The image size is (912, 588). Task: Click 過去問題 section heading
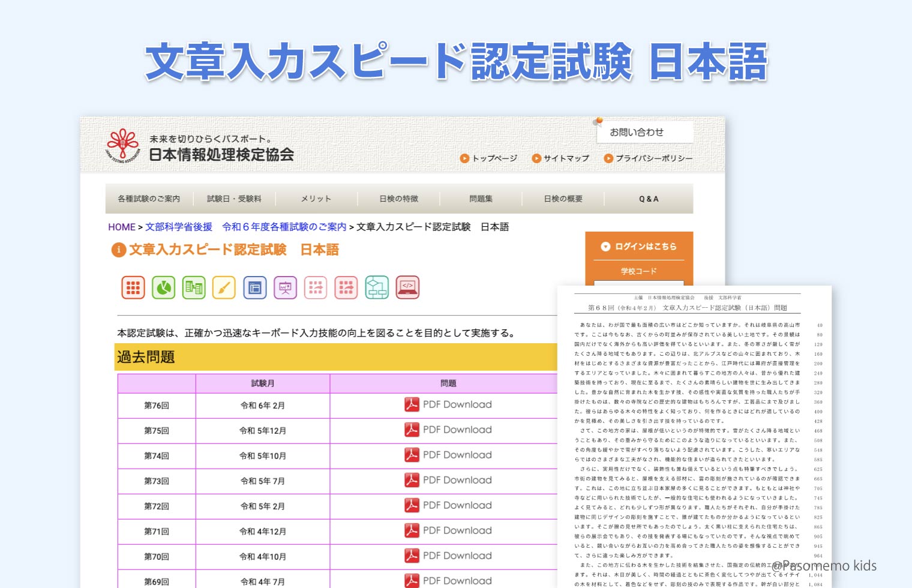click(x=336, y=357)
